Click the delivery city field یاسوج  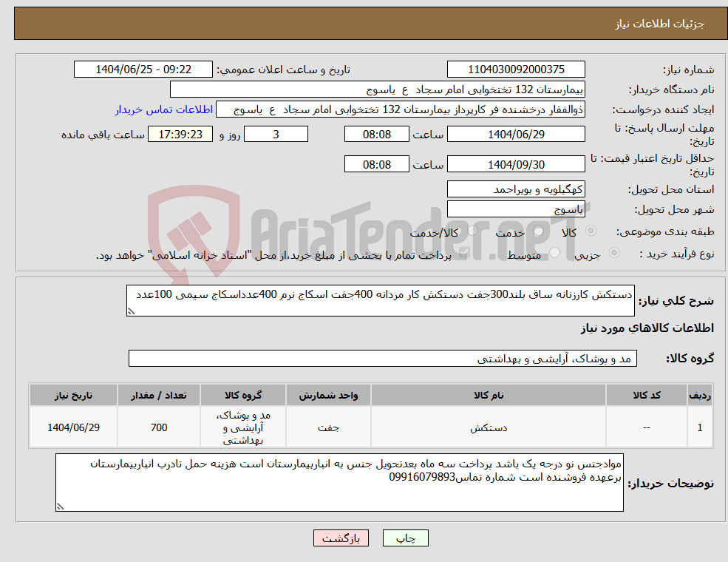point(516,209)
